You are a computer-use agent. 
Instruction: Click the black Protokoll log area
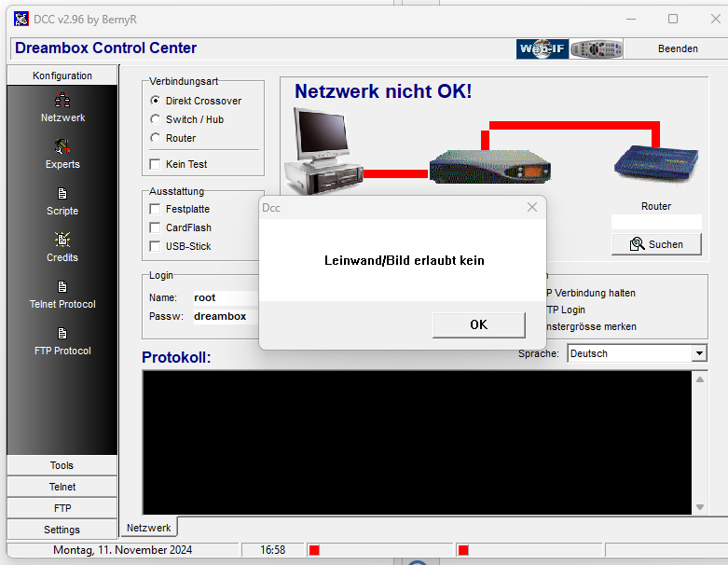click(417, 443)
